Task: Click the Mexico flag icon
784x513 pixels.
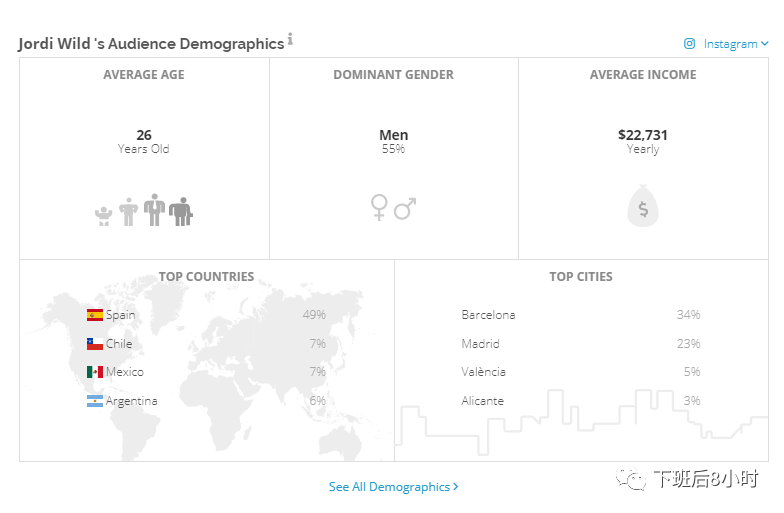Action: point(95,372)
